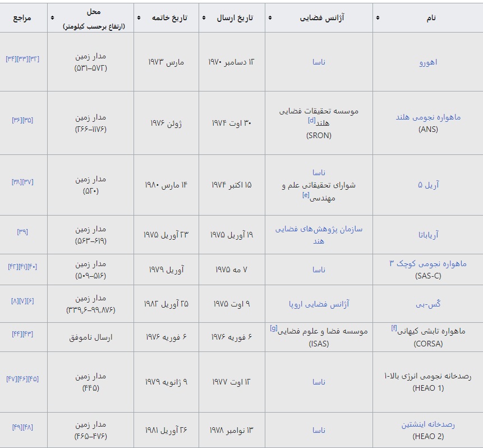Select end date مارس ۱۹۷۳
The image size is (483, 448).
(x=166, y=62)
